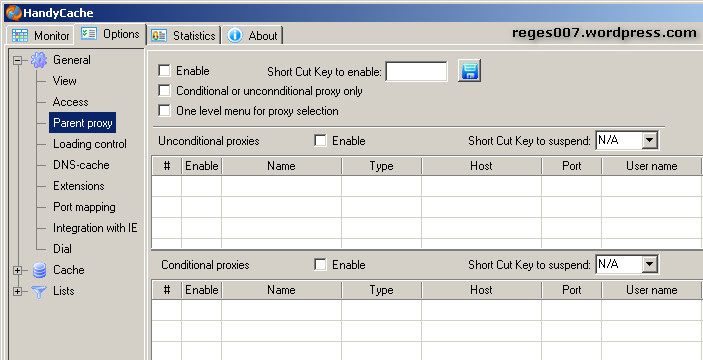Click the Cache database icon

[x=39, y=270]
